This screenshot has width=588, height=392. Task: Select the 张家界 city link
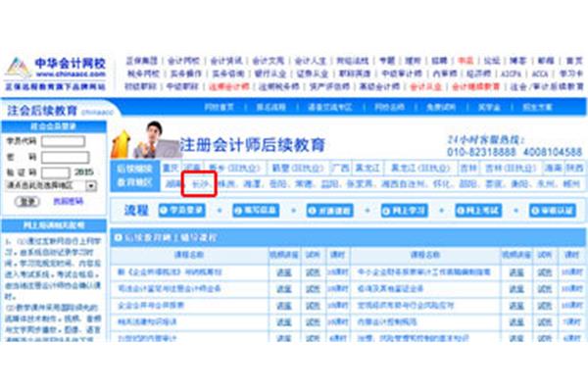(x=360, y=184)
